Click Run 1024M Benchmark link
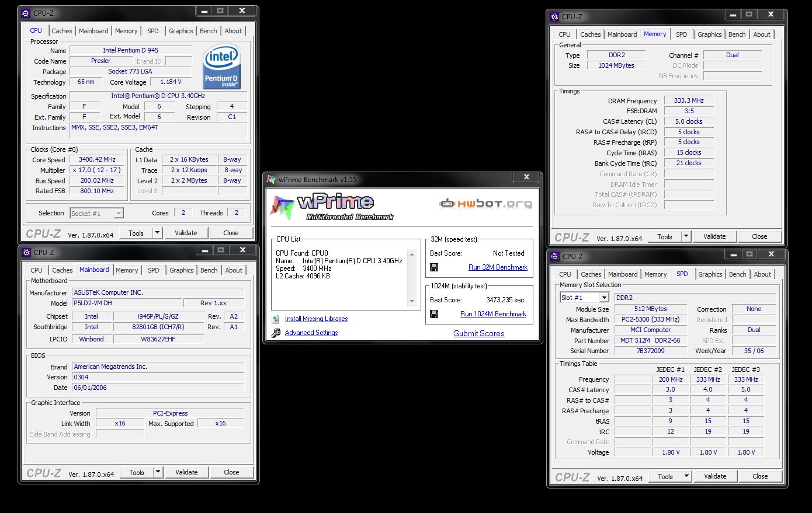This screenshot has width=812, height=513. point(493,314)
